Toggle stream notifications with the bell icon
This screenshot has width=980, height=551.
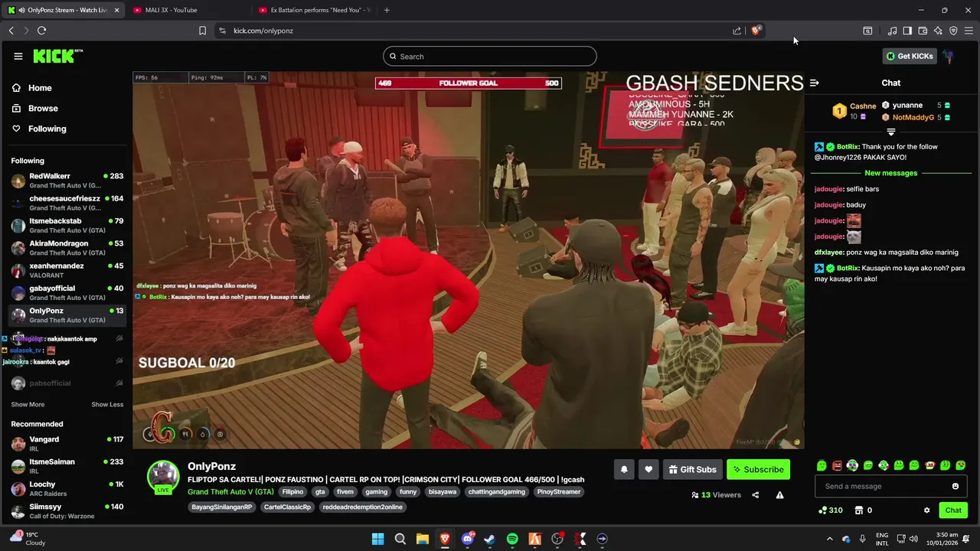624,469
